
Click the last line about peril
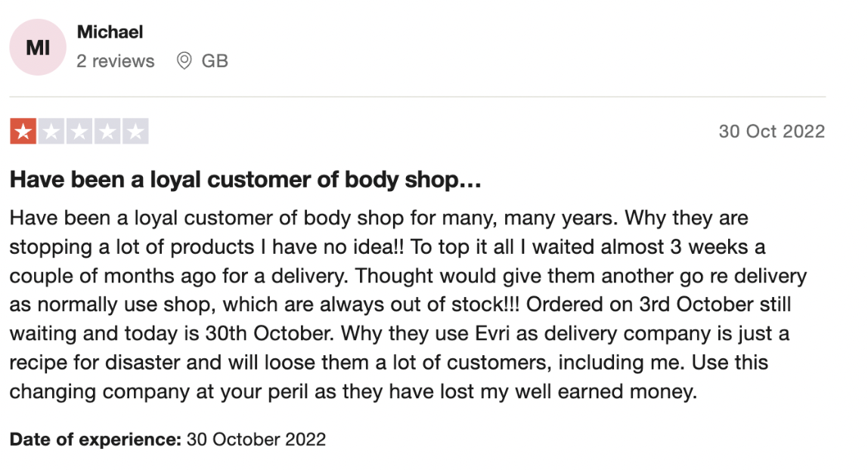(353, 391)
